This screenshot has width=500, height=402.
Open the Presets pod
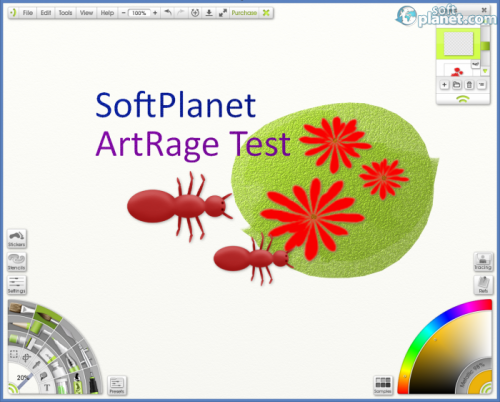[x=117, y=385]
